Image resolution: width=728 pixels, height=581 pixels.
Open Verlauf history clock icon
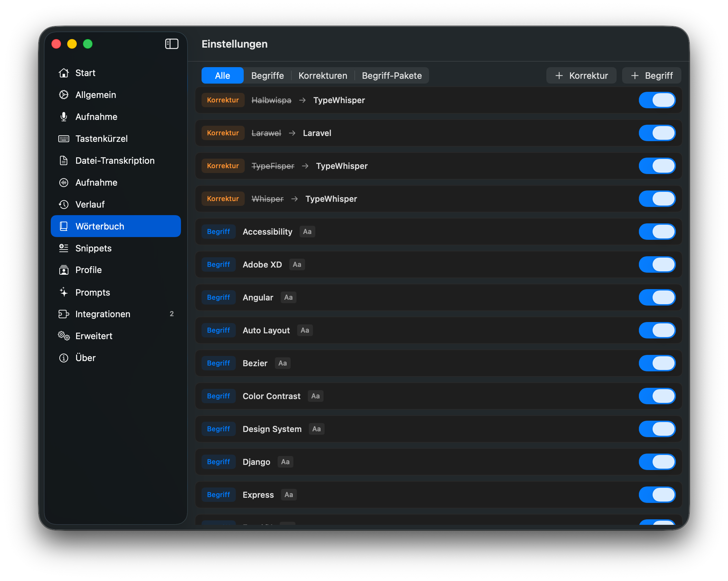[64, 205]
